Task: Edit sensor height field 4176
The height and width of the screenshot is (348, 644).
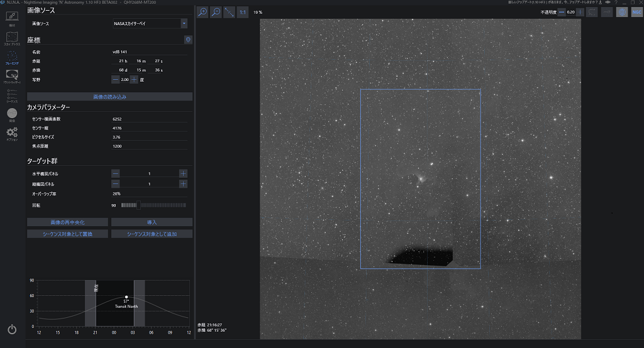Action: [150, 128]
